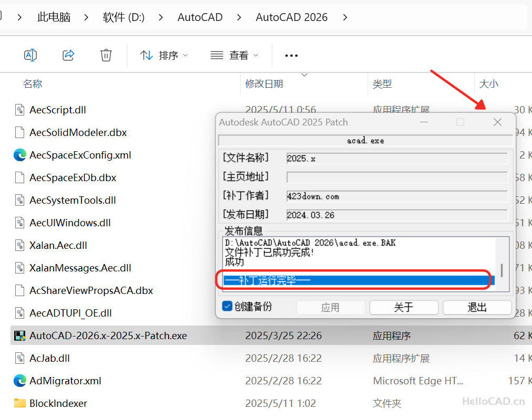Click the AcShareViewPropsACA.dbx file name
532x420 pixels.
coord(91,290)
